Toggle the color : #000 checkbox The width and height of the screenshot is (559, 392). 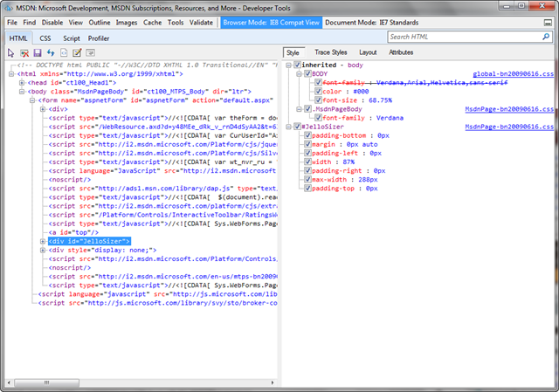[318, 91]
